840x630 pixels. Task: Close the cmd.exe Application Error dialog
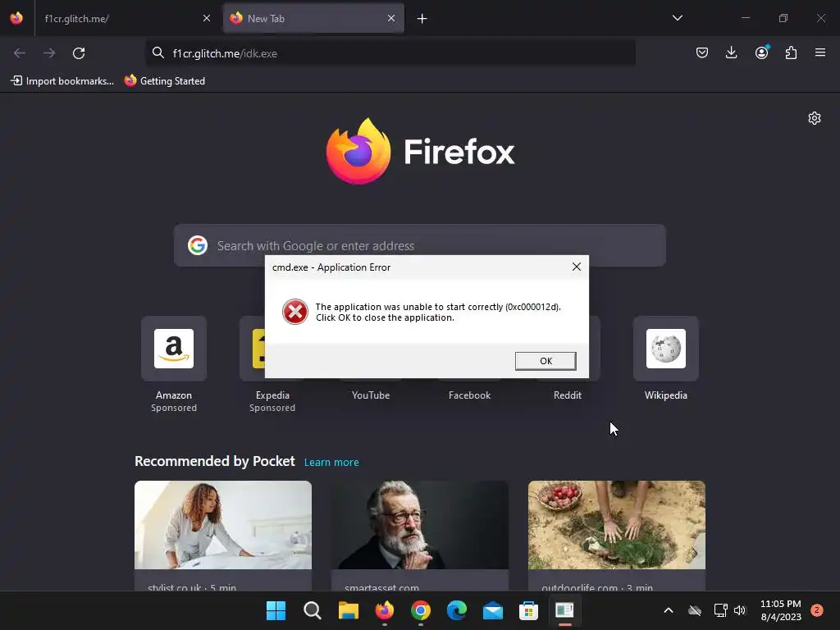click(577, 267)
